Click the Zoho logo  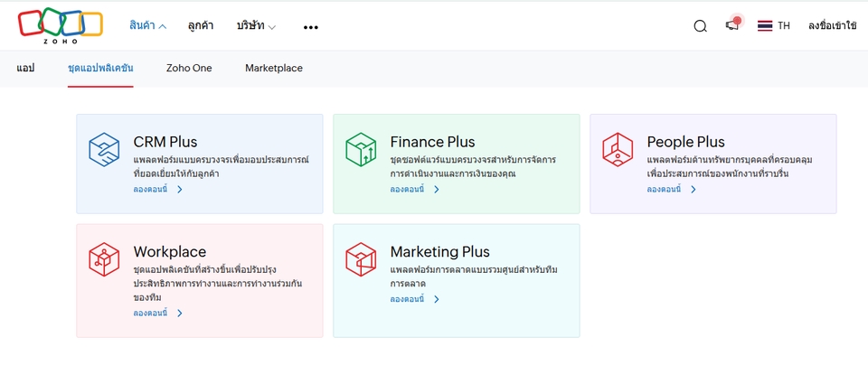(x=61, y=26)
